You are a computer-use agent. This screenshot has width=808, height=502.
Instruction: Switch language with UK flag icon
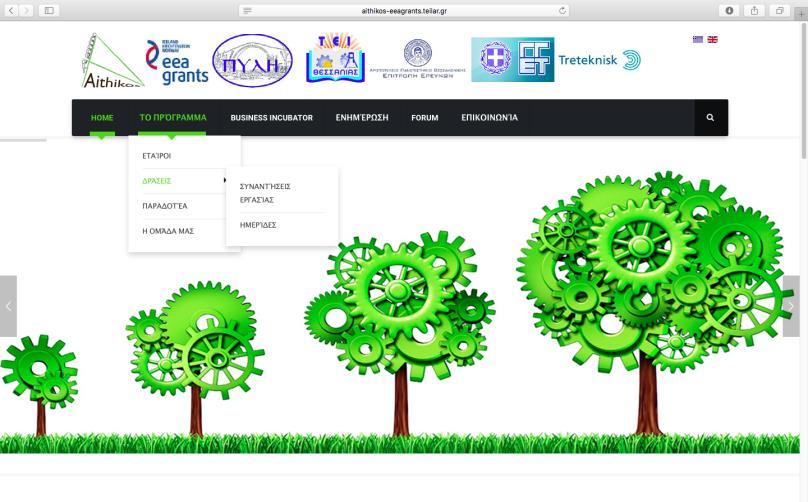(x=713, y=39)
